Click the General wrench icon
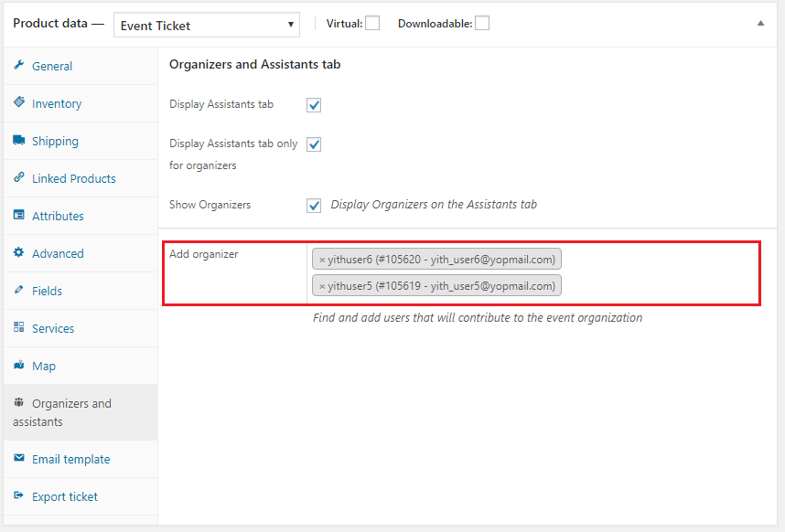Screen dimensions: 785x532 coord(18,66)
